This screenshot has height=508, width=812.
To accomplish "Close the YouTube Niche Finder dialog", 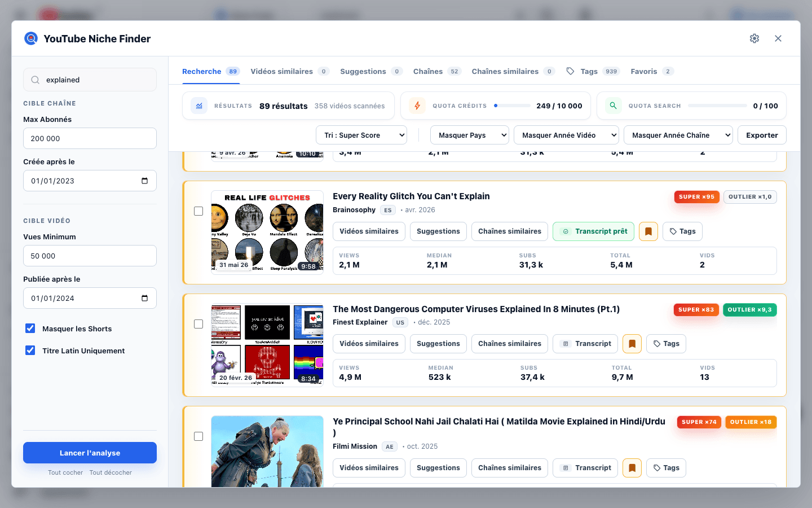I will click(778, 38).
